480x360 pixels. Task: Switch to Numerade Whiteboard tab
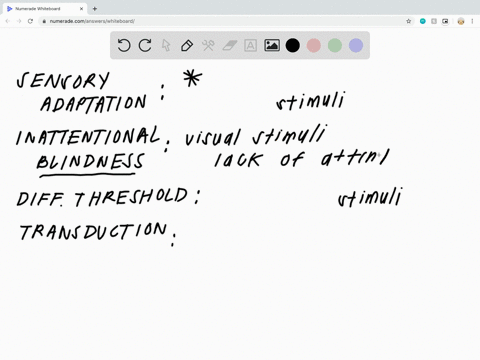(45, 9)
